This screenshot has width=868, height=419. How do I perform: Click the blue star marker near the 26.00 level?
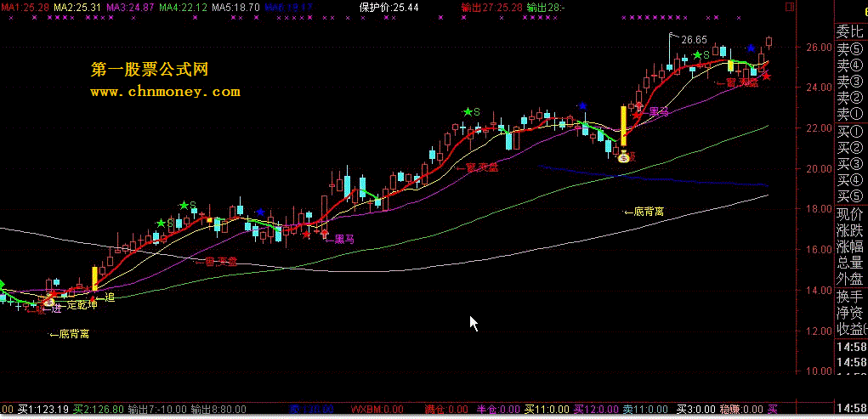click(x=751, y=48)
